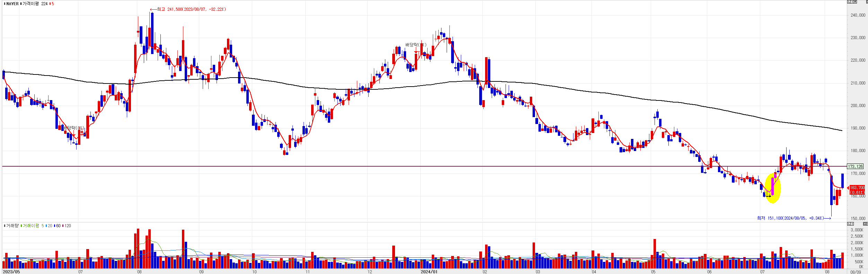Click the 240,000 price axis label
This screenshot has height=274, width=868.
coord(858,15)
